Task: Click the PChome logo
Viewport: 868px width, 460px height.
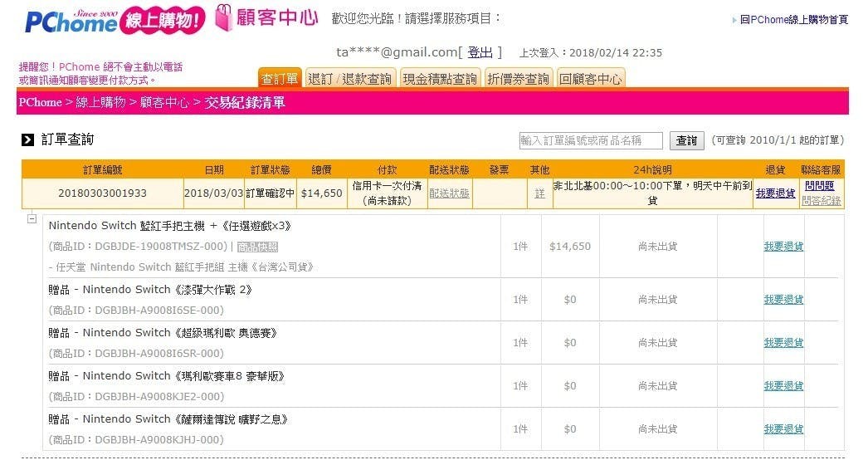Action: coord(71,21)
